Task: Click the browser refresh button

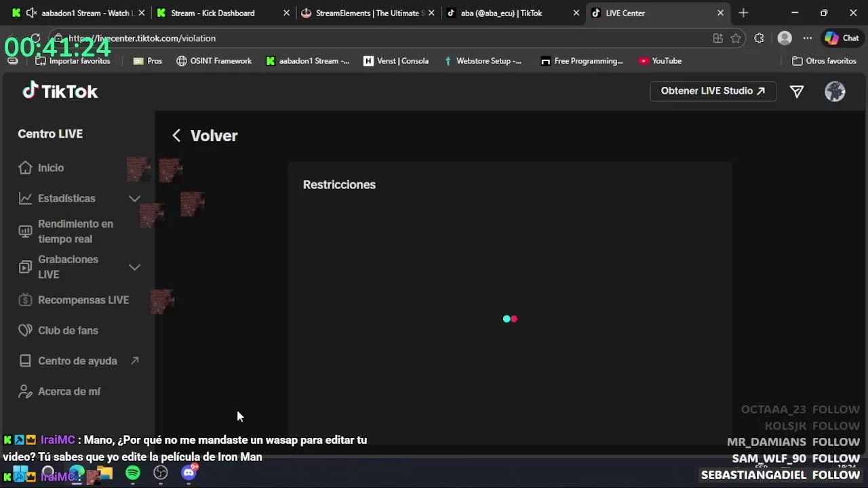Action: pyautogui.click(x=35, y=39)
